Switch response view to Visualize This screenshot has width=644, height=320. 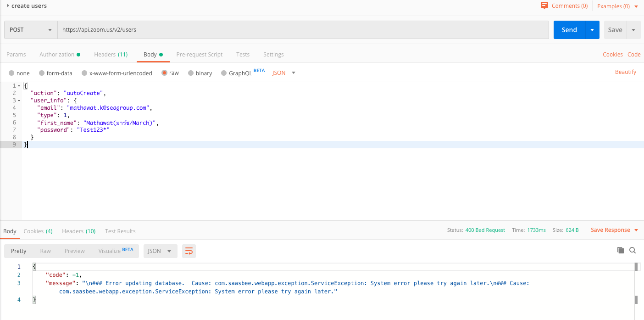[x=115, y=251]
